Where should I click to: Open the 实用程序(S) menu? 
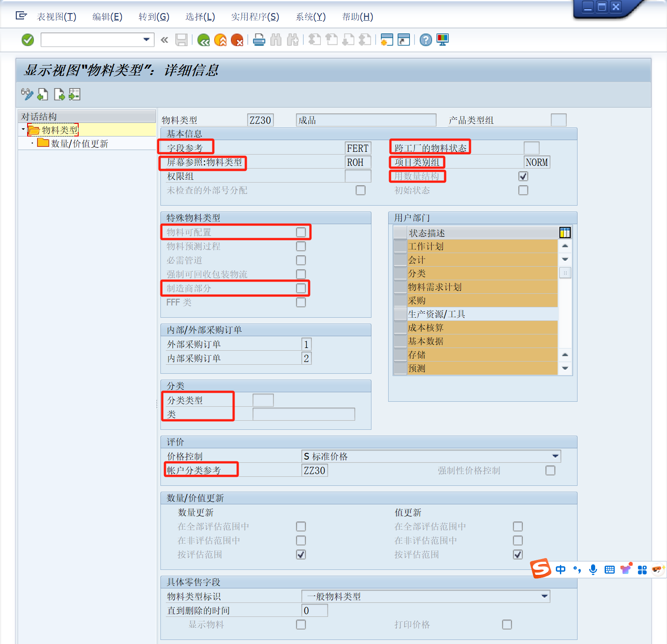pos(255,17)
